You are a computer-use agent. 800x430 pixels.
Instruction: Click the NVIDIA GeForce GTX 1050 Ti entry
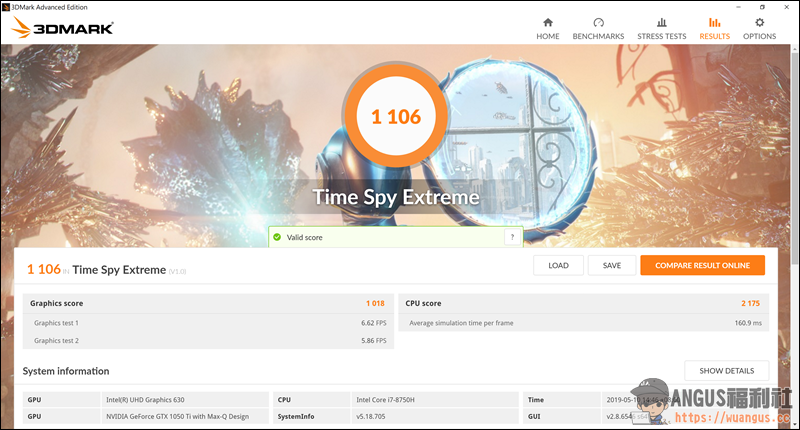(176, 416)
